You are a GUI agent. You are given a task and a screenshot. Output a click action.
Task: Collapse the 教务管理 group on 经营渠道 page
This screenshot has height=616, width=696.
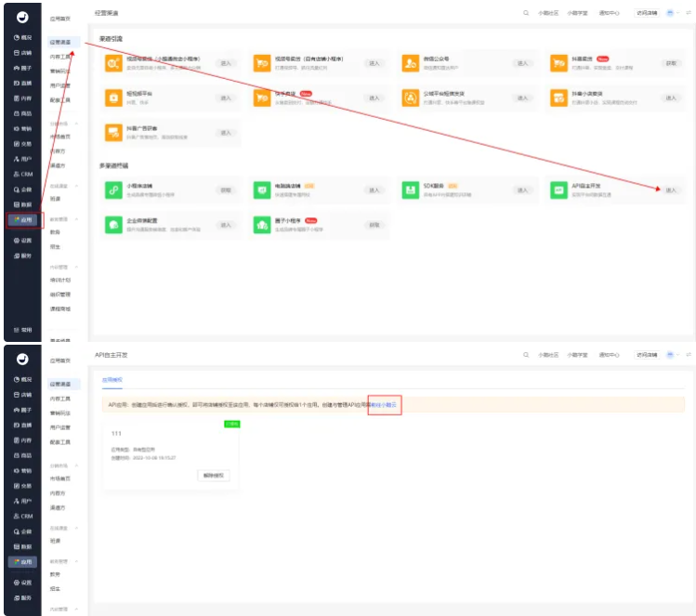76,219
